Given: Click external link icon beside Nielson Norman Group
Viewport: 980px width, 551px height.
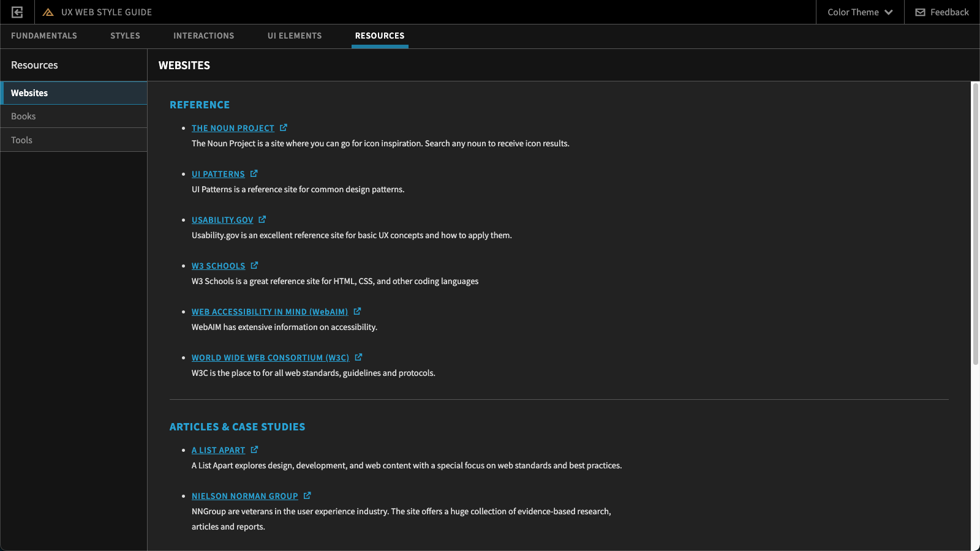Looking at the screenshot, I should (307, 496).
